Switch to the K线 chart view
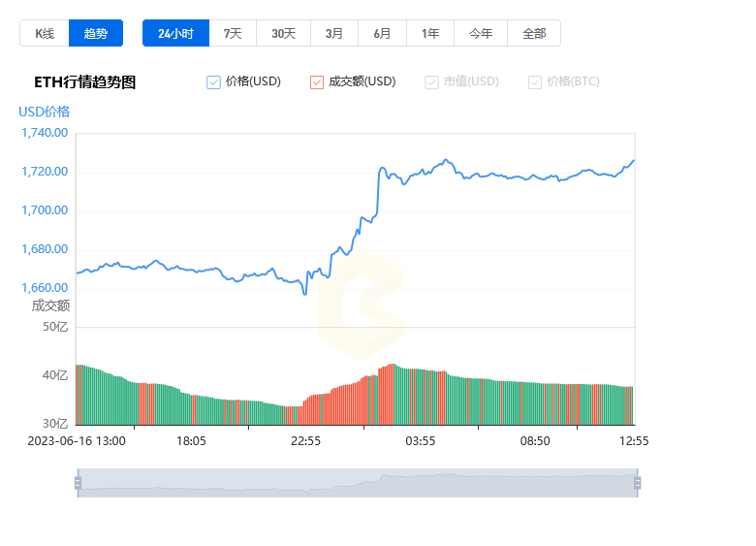756x546 pixels. [x=45, y=33]
